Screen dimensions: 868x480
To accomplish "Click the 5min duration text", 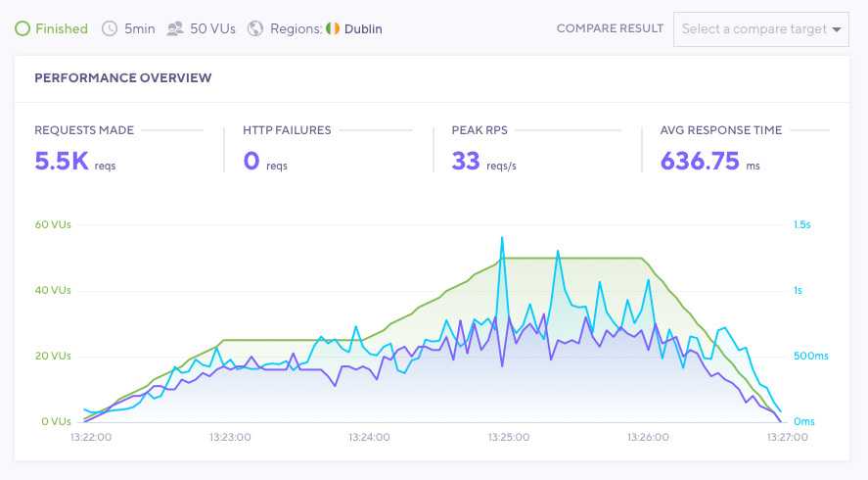I will [x=140, y=28].
